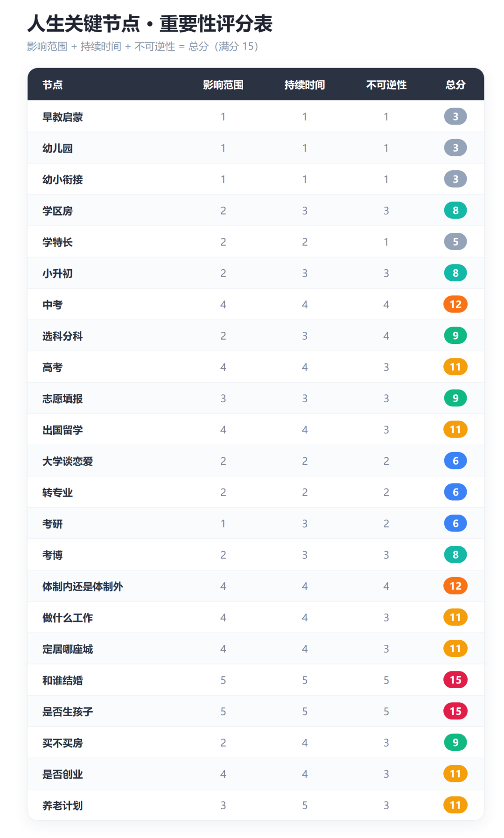Viewport: 504px width, 838px height.
Task: Click the 影响范围 value 5 for 是否生孩子
Action: coord(223,711)
